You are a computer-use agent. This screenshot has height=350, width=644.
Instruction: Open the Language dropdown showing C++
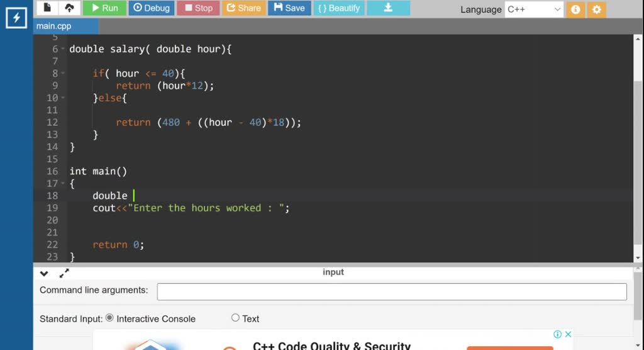(533, 9)
